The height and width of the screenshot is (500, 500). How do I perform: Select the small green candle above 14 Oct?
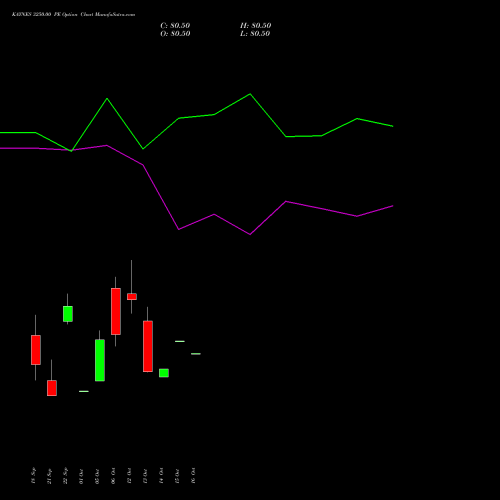[164, 373]
